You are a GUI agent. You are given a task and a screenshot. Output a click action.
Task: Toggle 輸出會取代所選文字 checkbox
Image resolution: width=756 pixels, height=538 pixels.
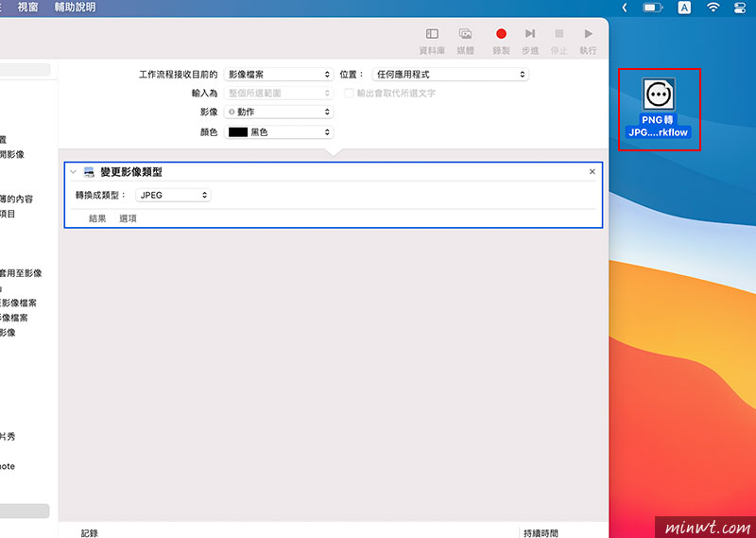349,93
